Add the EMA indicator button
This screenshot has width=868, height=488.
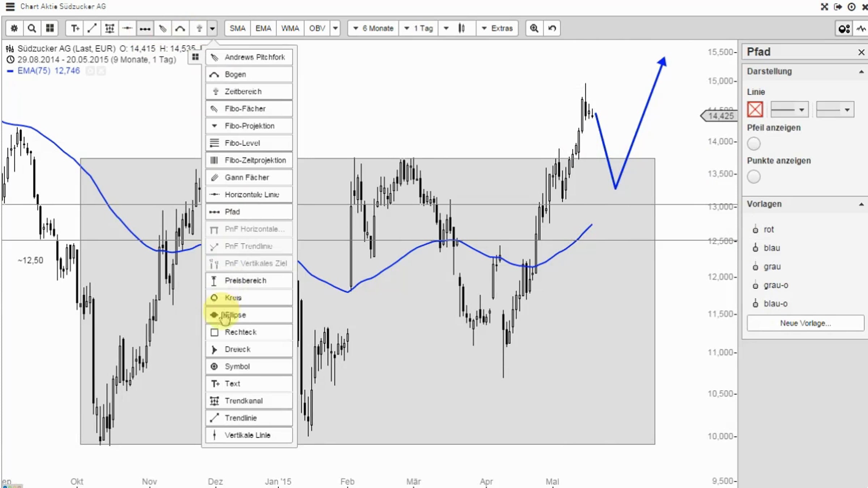pos(263,28)
